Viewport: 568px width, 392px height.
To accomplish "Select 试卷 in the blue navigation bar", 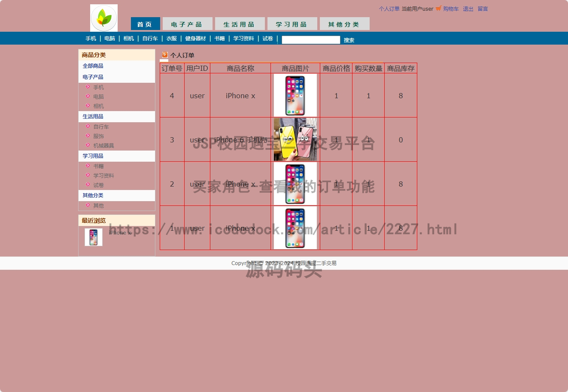I will coord(268,39).
